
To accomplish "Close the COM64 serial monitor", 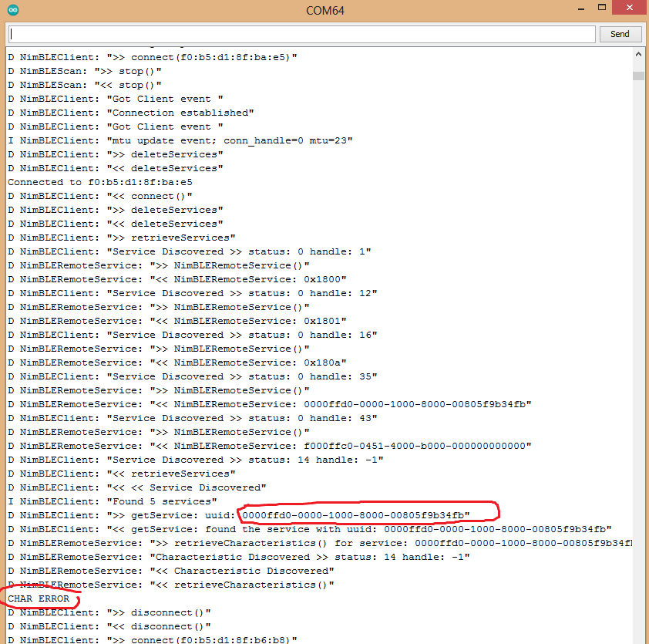I will 630,8.
